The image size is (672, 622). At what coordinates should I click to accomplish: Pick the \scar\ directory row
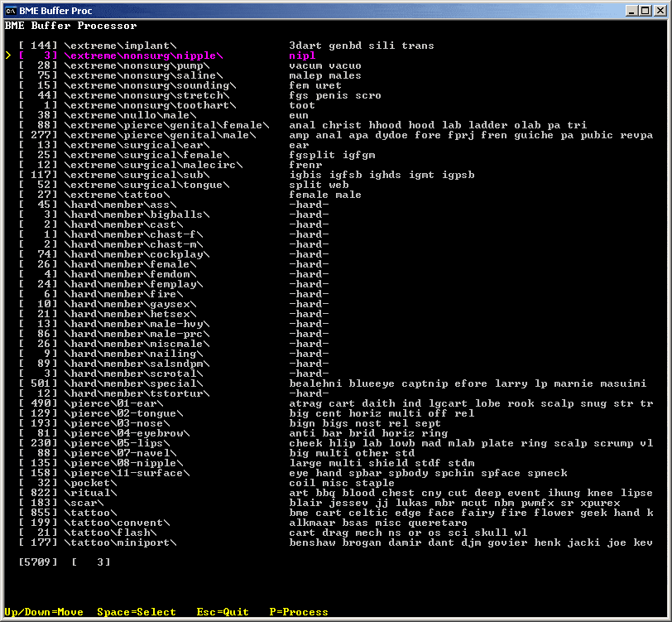[x=84, y=503]
